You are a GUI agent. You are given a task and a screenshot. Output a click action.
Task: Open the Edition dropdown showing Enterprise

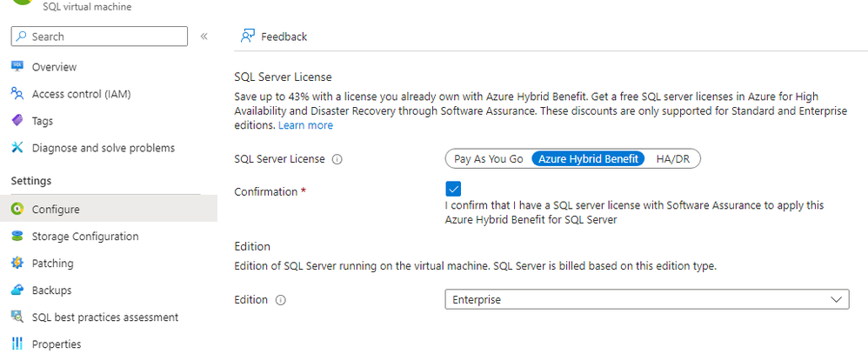coord(646,299)
